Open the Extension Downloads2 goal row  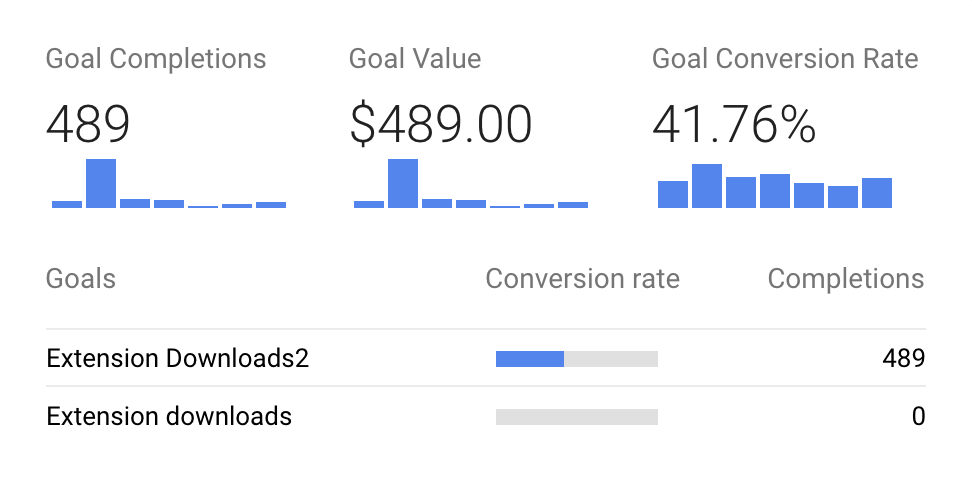pos(486,358)
